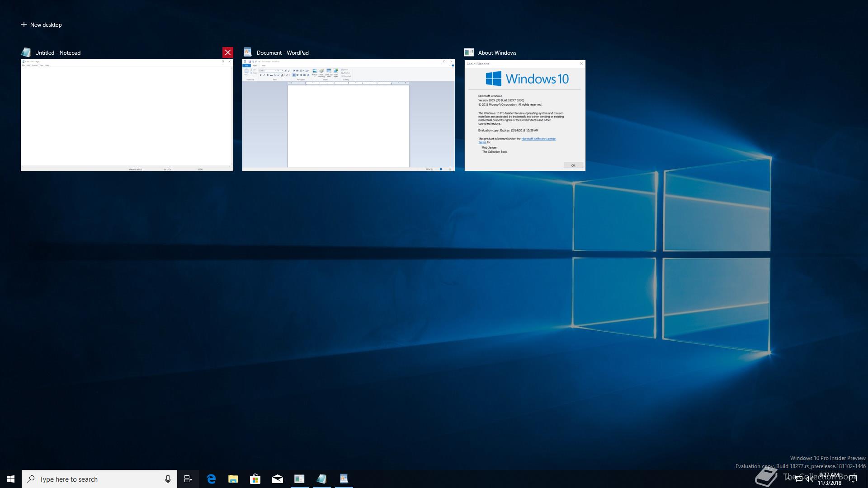The image size is (868, 488).
Task: Open the About Windows dialog preview
Action: click(x=525, y=115)
